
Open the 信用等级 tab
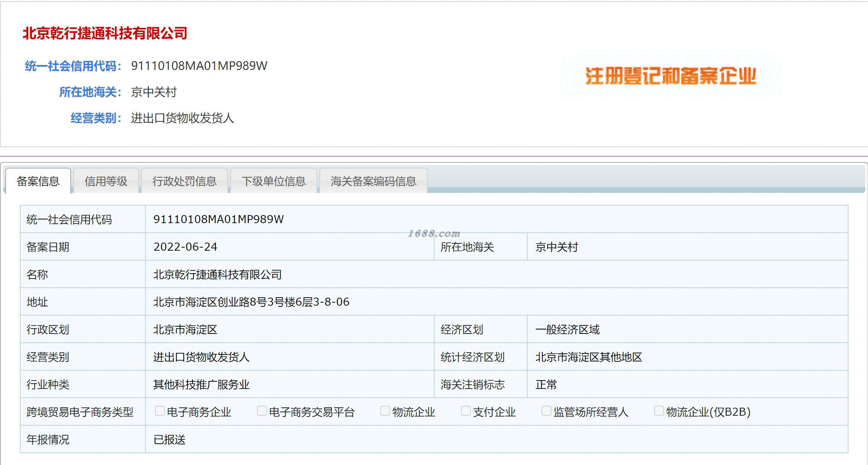coord(106,181)
